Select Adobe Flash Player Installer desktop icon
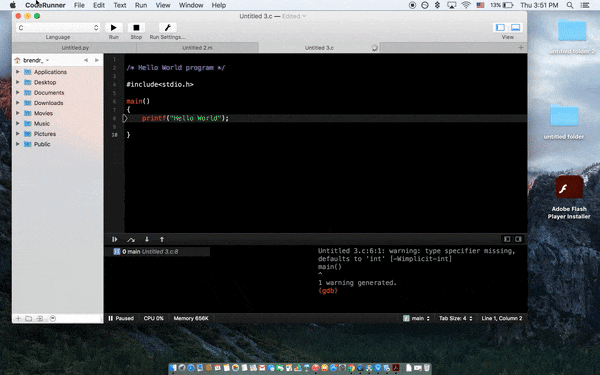Image resolution: width=600 pixels, height=375 pixels. 569,197
